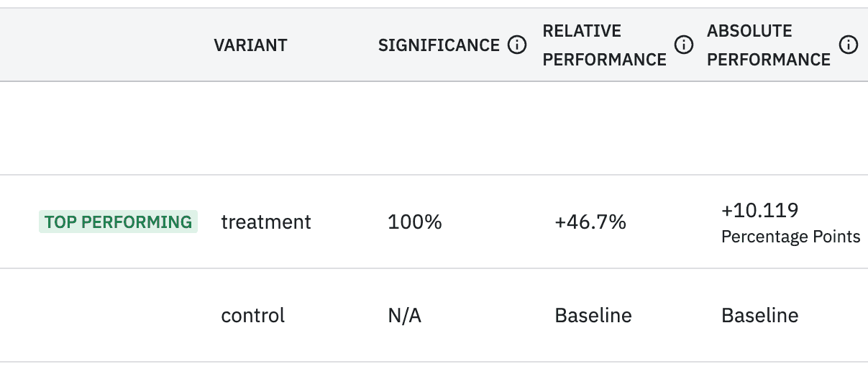Click the Significance column header

coord(439,45)
